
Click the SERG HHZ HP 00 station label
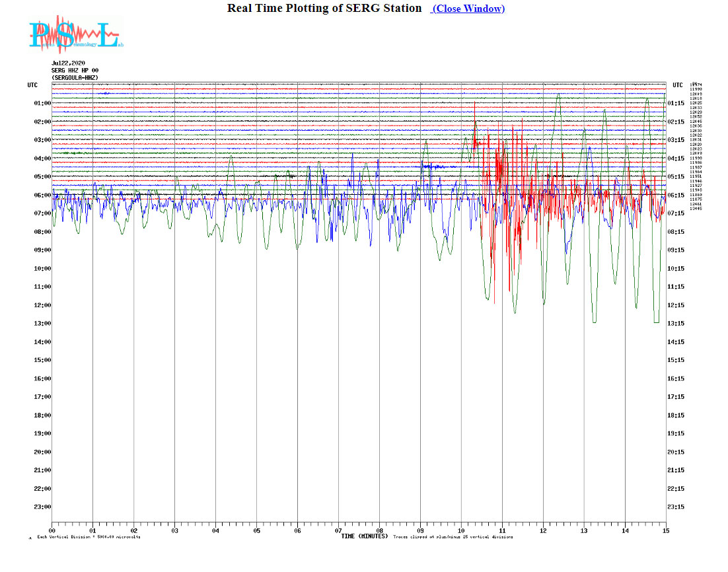[x=75, y=71]
